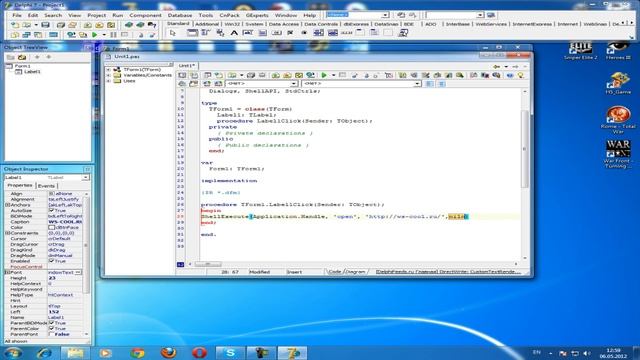The height and width of the screenshot is (360, 640).
Task: Click the Open Project toolbar icon
Action: [72, 25]
